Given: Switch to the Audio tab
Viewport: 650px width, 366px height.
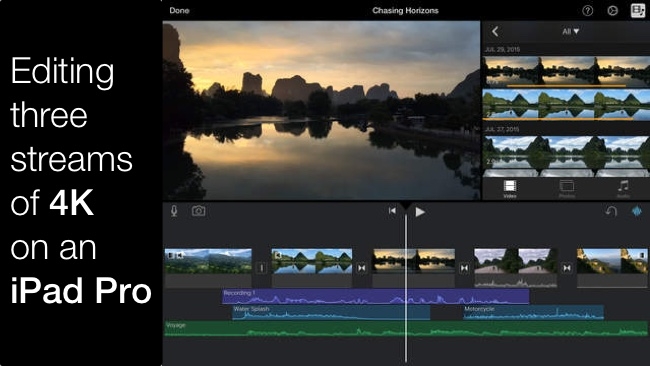Looking at the screenshot, I should (x=623, y=189).
